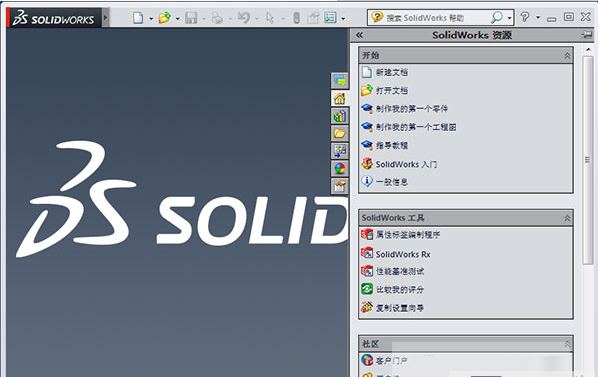
Task: Click the File Properties toolbar icon
Action: pos(313,18)
